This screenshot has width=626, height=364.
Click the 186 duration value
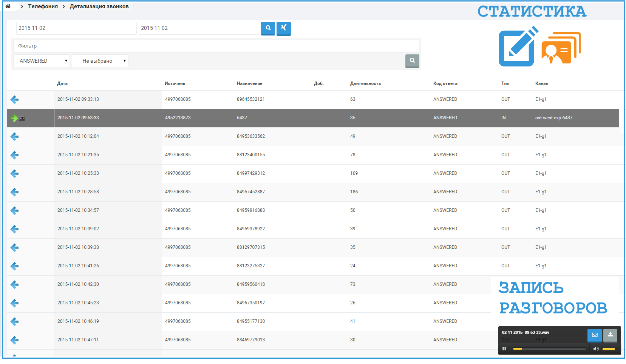[354, 192]
